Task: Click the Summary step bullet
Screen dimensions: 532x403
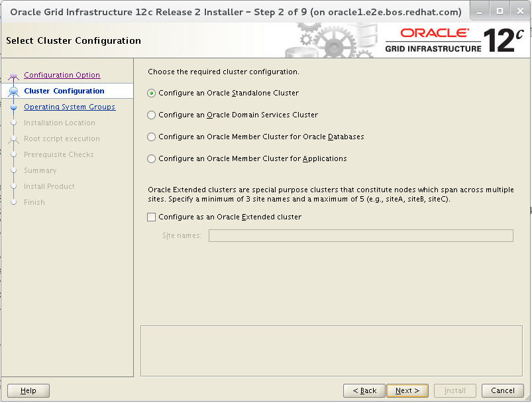Action: [13, 170]
